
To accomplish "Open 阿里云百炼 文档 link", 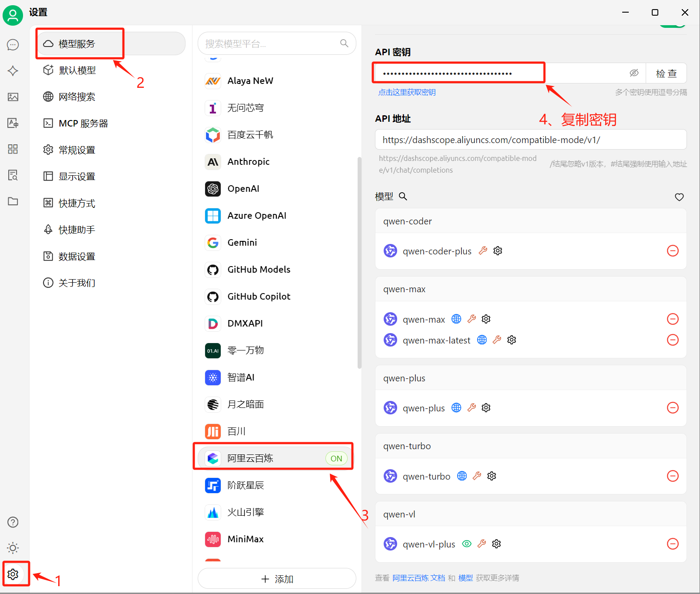I will [x=418, y=578].
